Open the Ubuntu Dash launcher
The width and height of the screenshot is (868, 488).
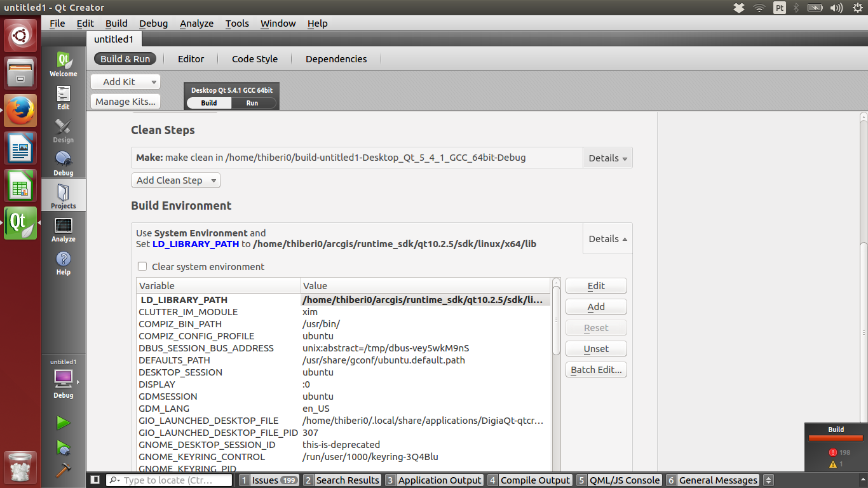20,36
